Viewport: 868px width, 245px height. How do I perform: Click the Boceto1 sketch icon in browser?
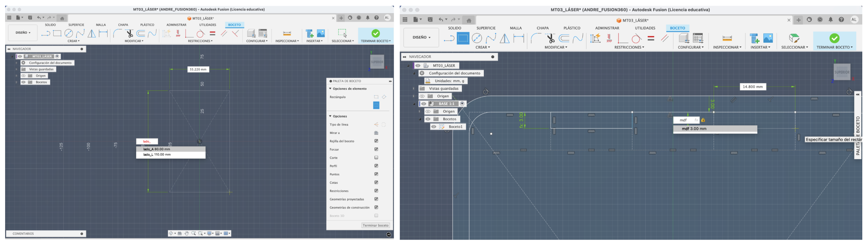[442, 127]
